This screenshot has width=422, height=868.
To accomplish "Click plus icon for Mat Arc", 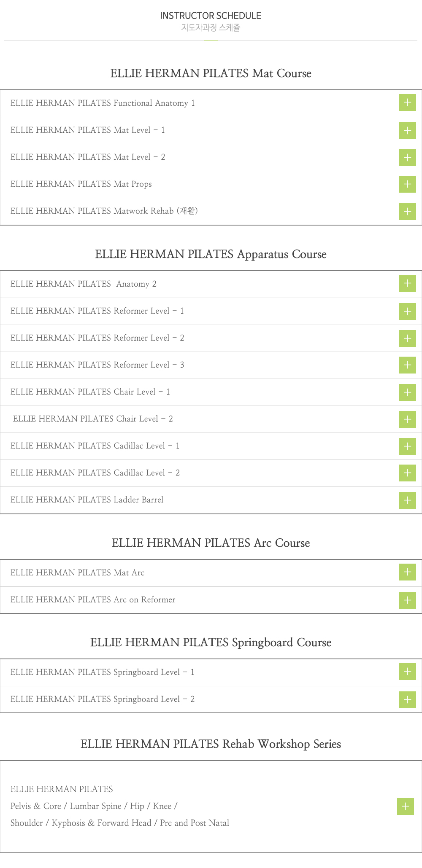I will point(407,572).
